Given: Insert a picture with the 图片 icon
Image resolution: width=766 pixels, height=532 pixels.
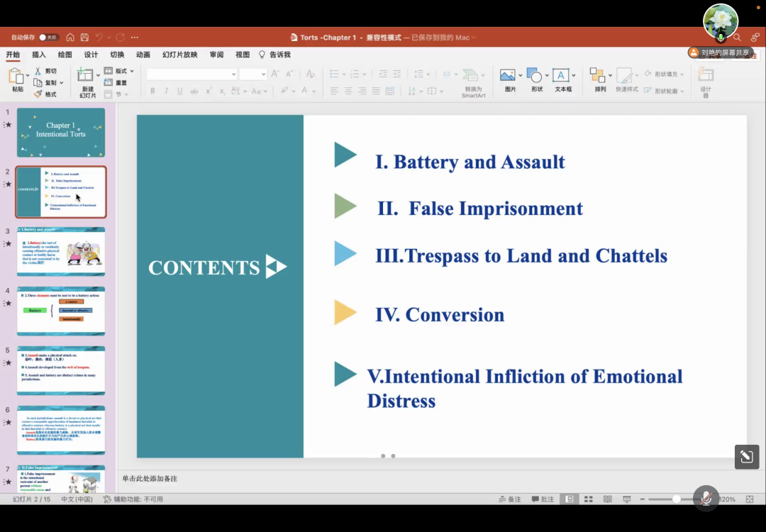Looking at the screenshot, I should point(507,76).
